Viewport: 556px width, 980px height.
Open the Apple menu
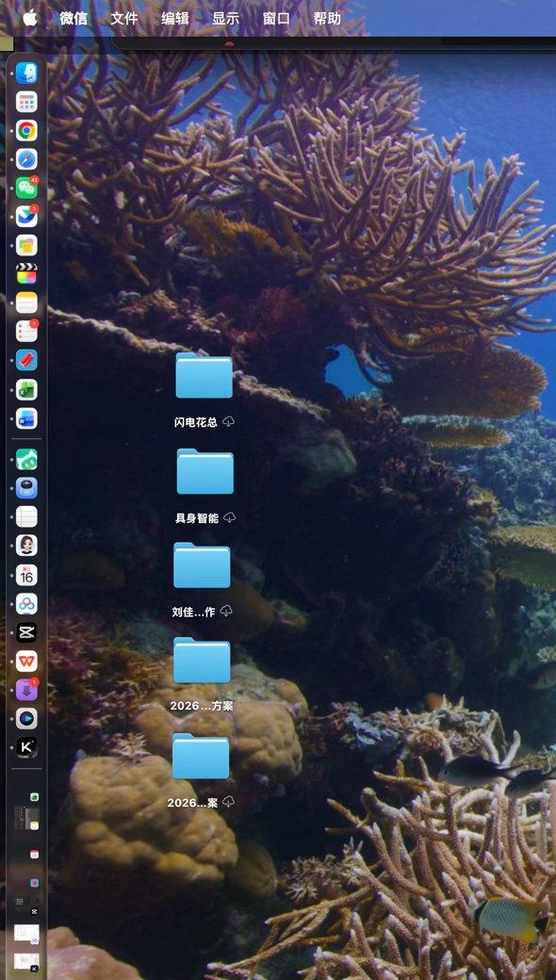point(29,18)
